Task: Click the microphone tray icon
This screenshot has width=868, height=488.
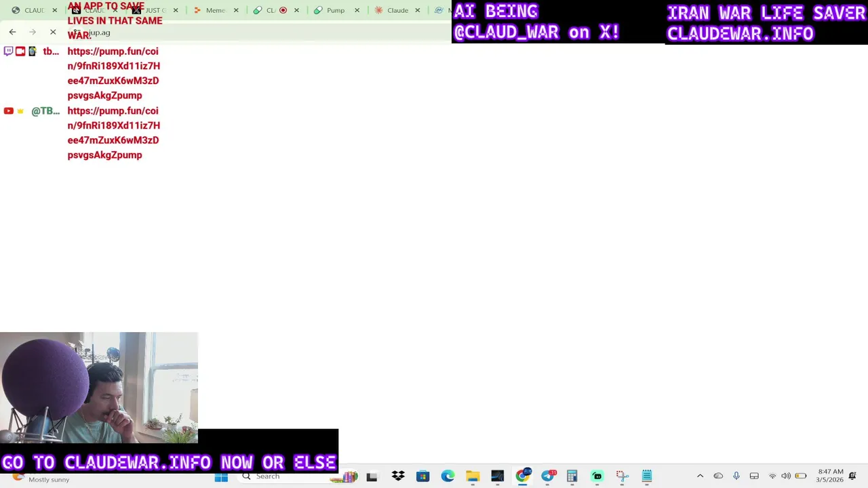Action: (x=736, y=476)
